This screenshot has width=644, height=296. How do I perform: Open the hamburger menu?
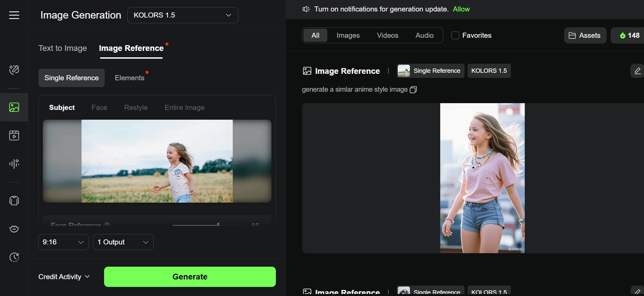point(14,15)
